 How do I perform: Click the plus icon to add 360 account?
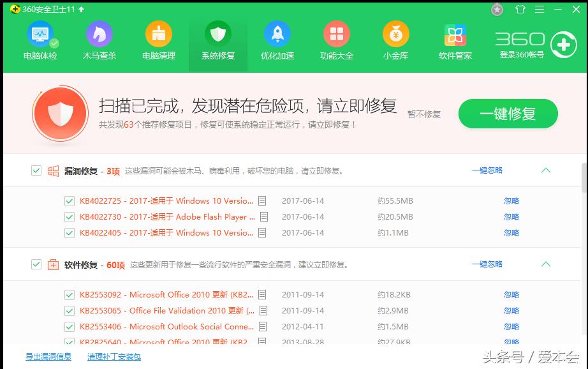(x=565, y=45)
